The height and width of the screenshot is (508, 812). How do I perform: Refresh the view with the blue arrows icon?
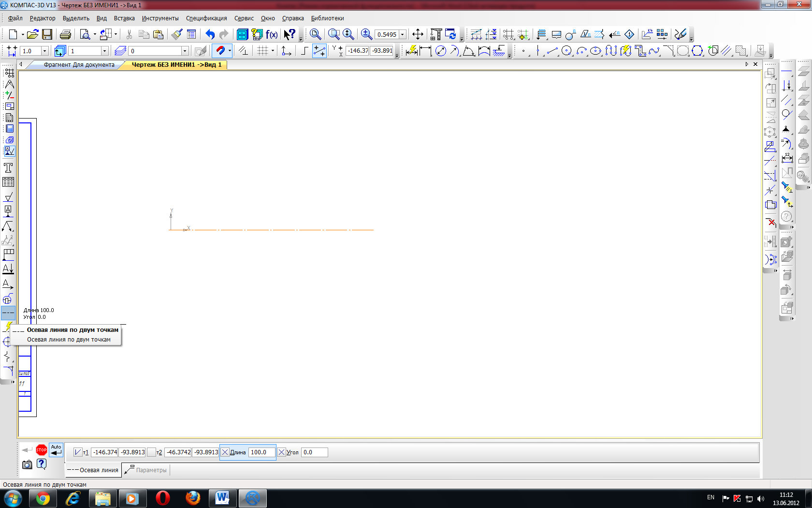tap(450, 34)
